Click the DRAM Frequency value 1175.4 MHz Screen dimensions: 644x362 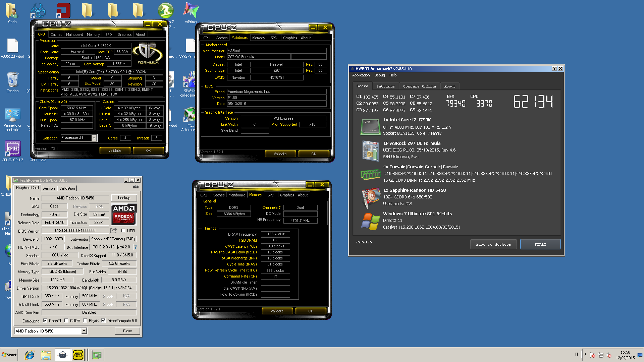275,234
